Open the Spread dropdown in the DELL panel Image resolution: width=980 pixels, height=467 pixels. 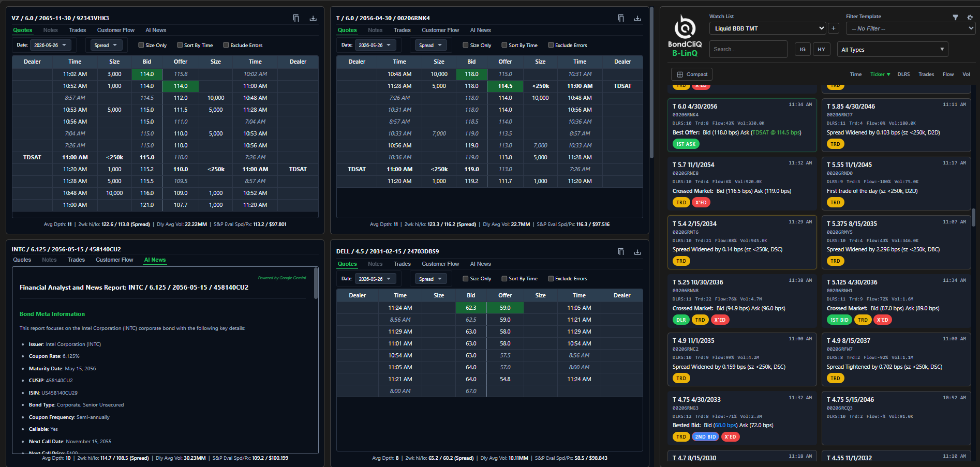431,279
